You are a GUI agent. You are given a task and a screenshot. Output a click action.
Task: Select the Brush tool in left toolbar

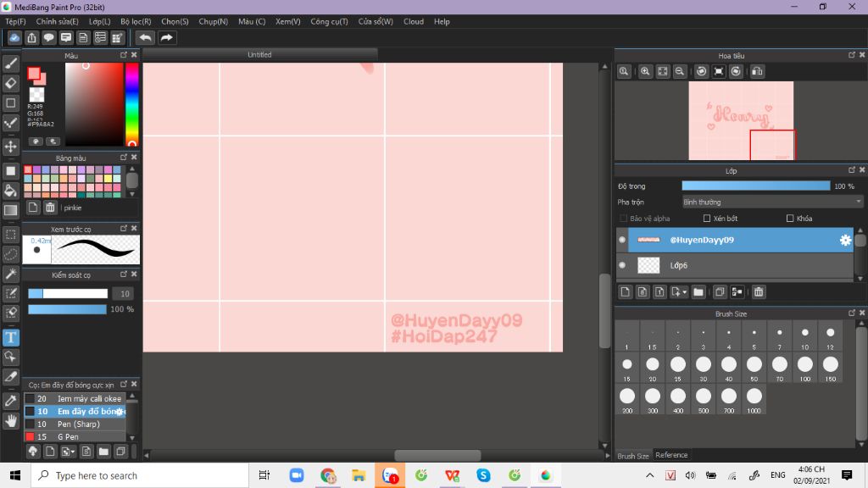click(x=10, y=64)
